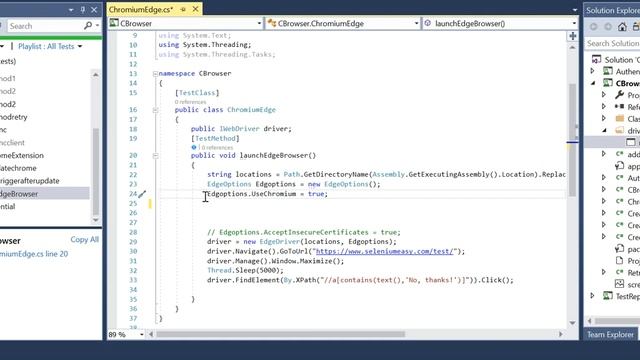Click the CBrowser project icon
The height and width of the screenshot is (360, 640).
[x=608, y=83]
